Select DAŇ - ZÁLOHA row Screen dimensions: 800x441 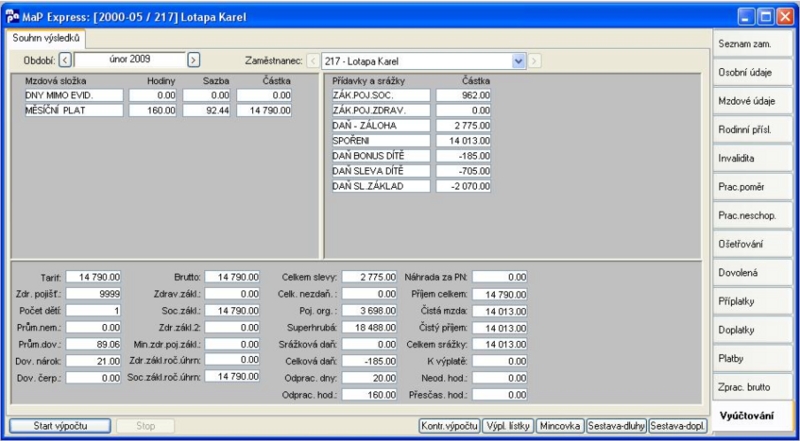411,126
